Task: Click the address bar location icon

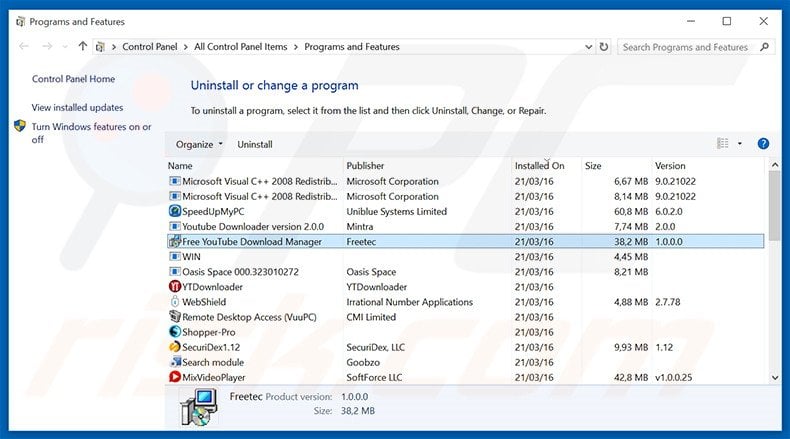Action: (x=100, y=47)
